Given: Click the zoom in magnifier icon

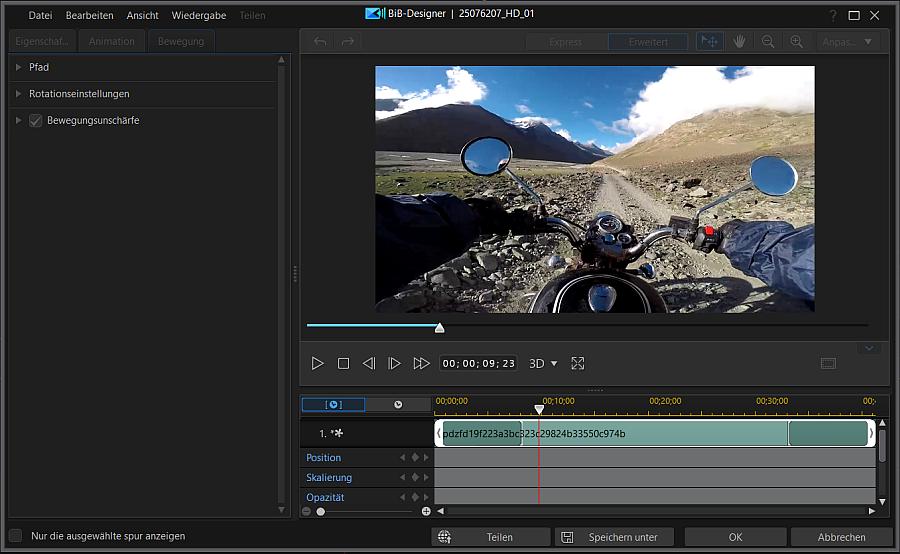Looking at the screenshot, I should tap(797, 42).
